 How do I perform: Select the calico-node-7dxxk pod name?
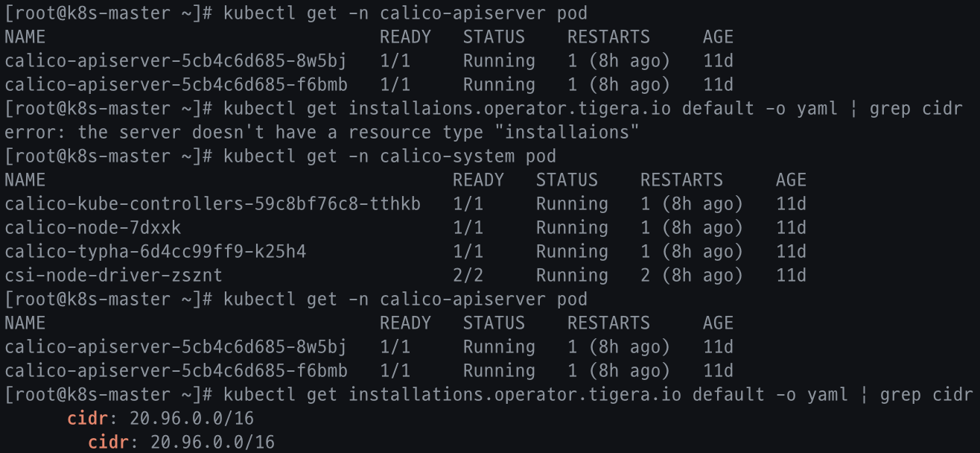[x=92, y=228]
